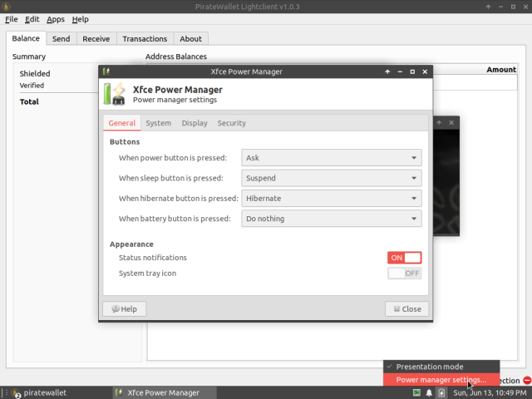Image resolution: width=532 pixels, height=399 pixels.
Task: Select the PirateWallet Balance tab
Action: pos(26,38)
